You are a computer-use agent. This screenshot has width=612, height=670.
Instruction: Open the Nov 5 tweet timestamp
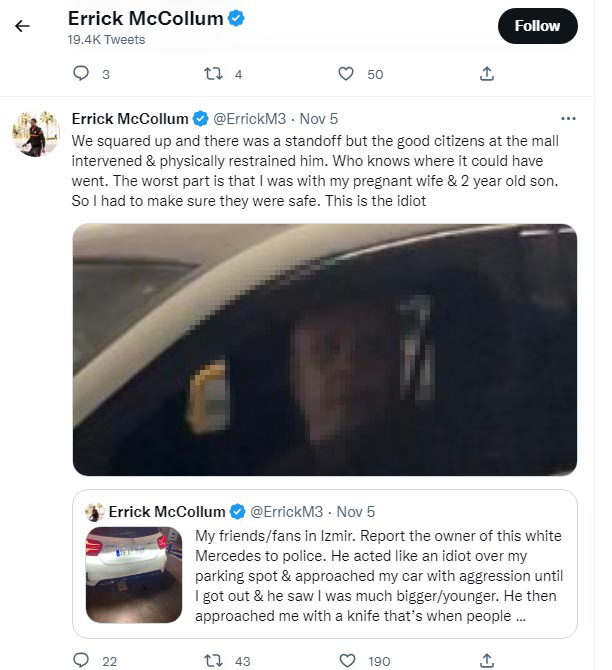(x=319, y=118)
